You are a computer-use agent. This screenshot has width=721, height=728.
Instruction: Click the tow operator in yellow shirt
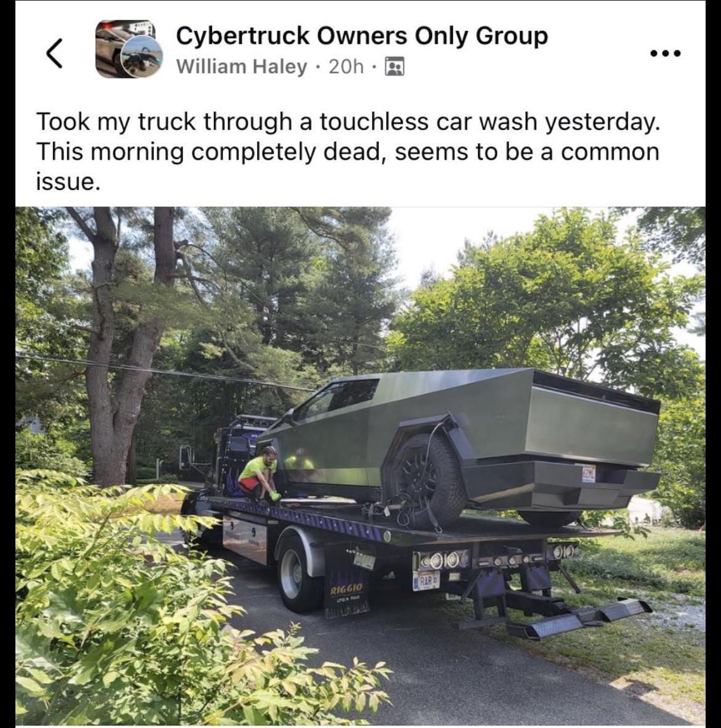pyautogui.click(x=260, y=473)
